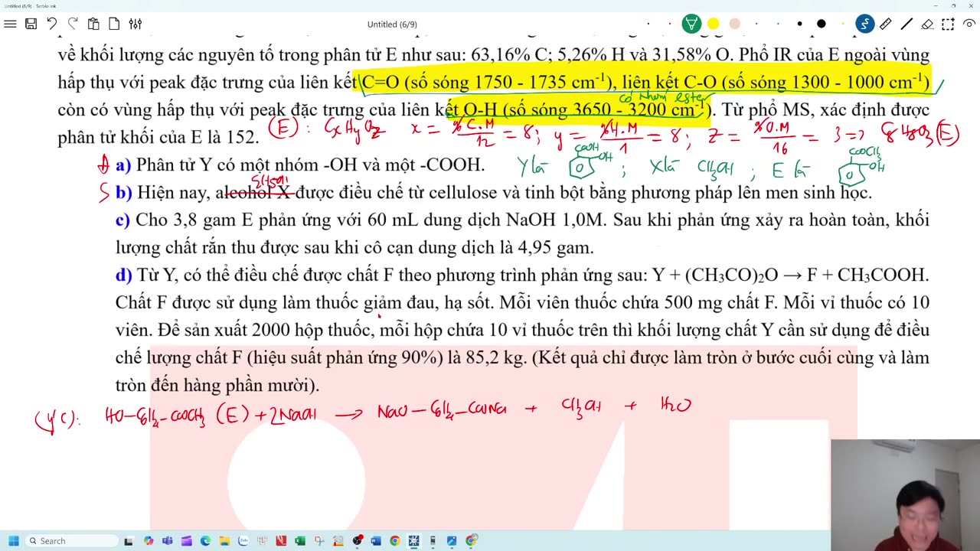Open Copilot from the taskbar
980x551 pixels.
click(x=149, y=541)
